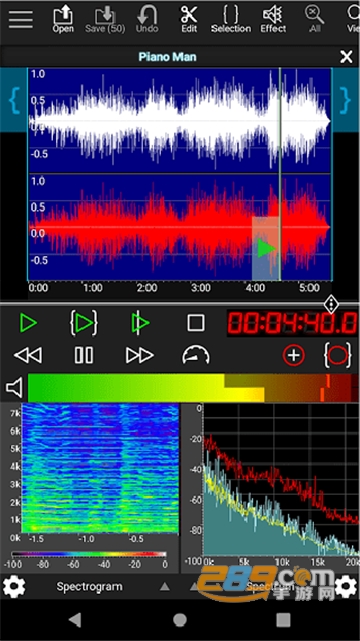The height and width of the screenshot is (641, 360).
Task: Tap the left selection brace handle
Action: click(x=14, y=100)
